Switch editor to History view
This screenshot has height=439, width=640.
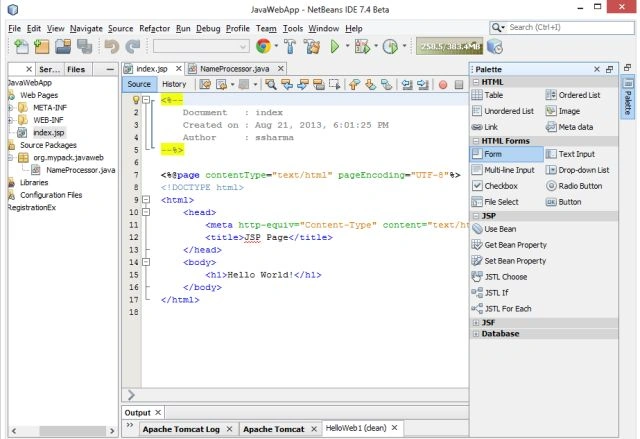coord(174,84)
